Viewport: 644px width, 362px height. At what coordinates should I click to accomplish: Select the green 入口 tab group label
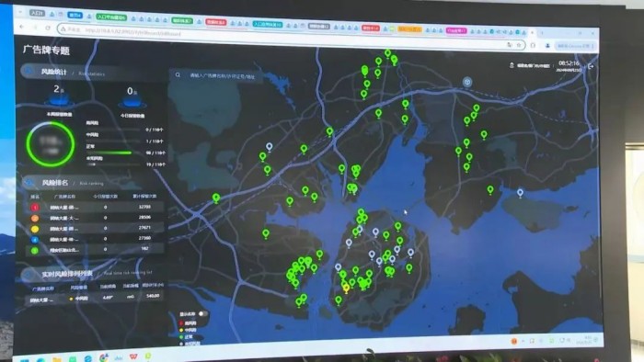[111, 17]
